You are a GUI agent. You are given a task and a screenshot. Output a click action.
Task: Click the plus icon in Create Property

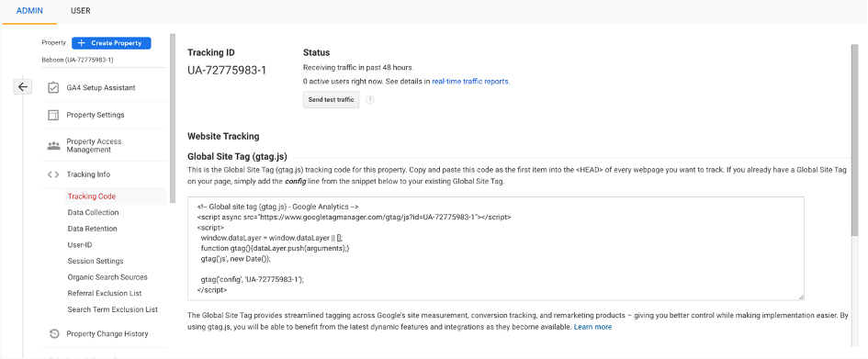point(82,43)
